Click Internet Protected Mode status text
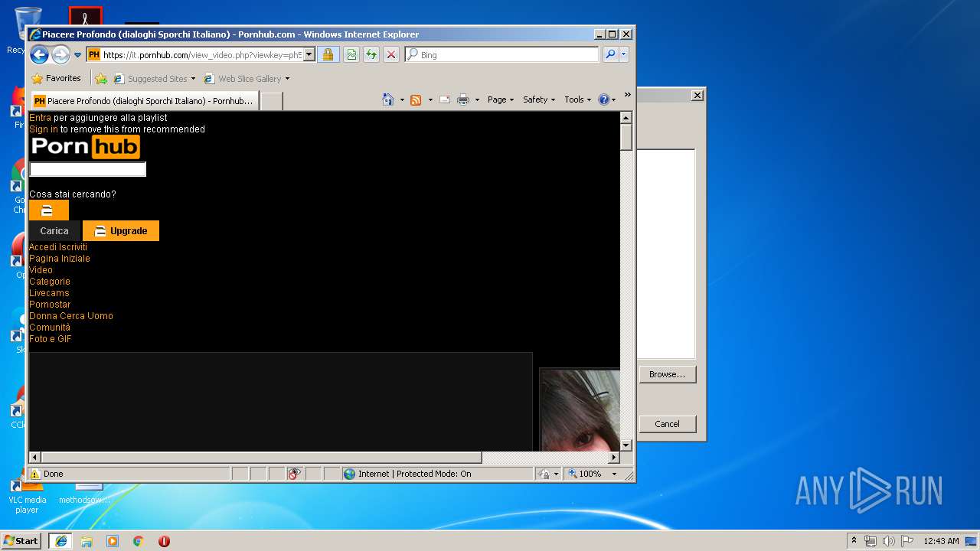Screen dimensions: 980x551 415,474
